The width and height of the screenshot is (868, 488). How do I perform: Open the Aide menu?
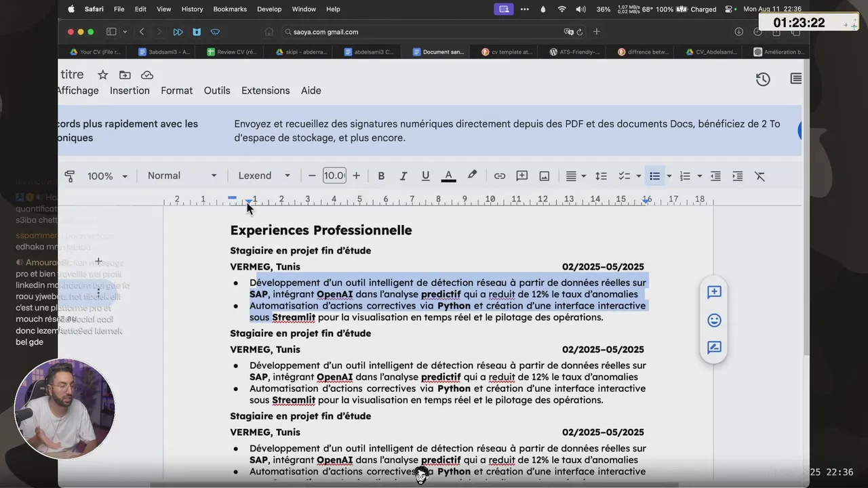pyautogui.click(x=311, y=91)
